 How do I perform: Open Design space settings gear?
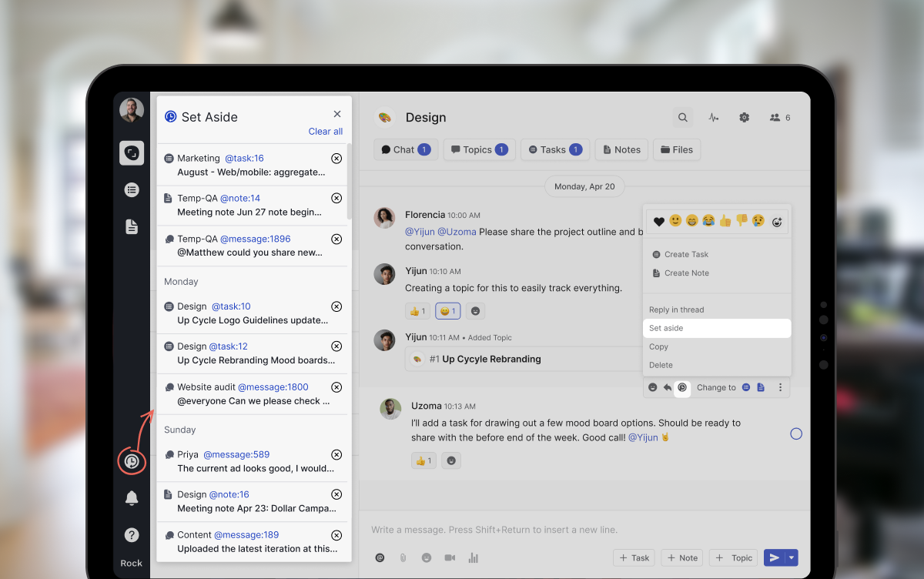click(x=744, y=118)
